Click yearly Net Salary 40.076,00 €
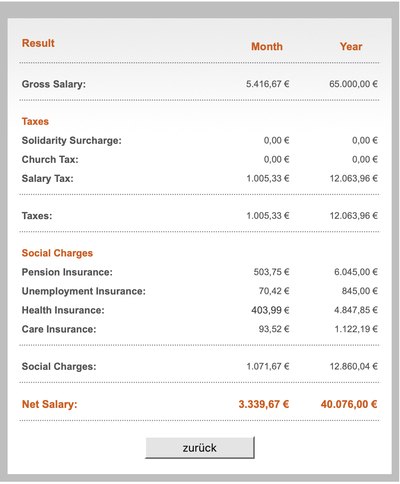This screenshot has height=484, width=400. point(349,404)
